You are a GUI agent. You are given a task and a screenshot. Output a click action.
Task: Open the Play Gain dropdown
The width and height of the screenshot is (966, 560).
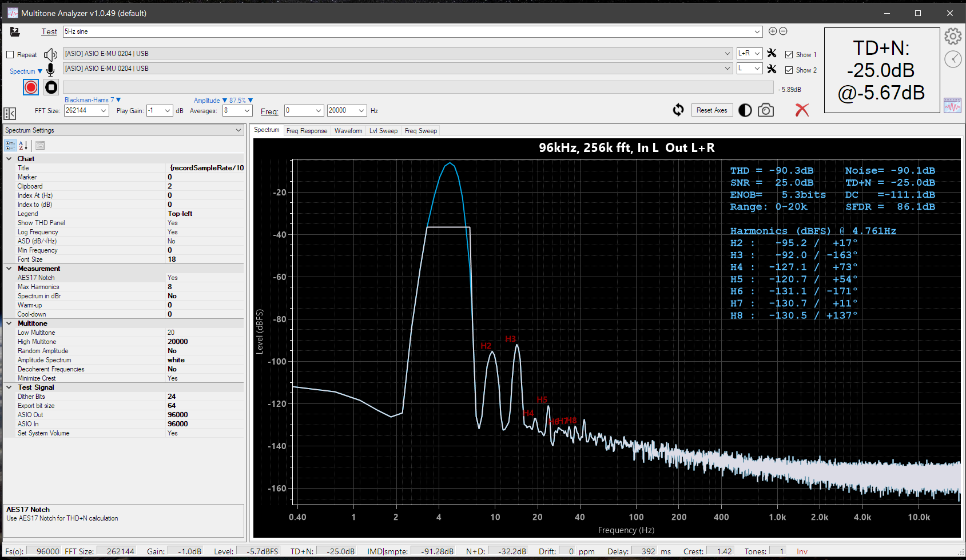(x=160, y=110)
